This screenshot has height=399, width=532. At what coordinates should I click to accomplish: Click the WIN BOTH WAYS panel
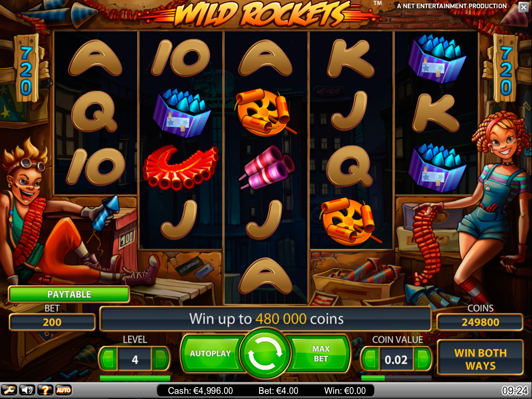coord(480,358)
